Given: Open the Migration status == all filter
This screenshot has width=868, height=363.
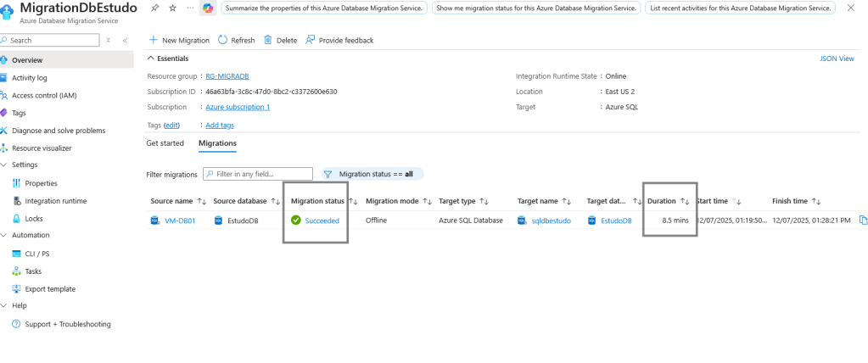Looking at the screenshot, I should (373, 174).
